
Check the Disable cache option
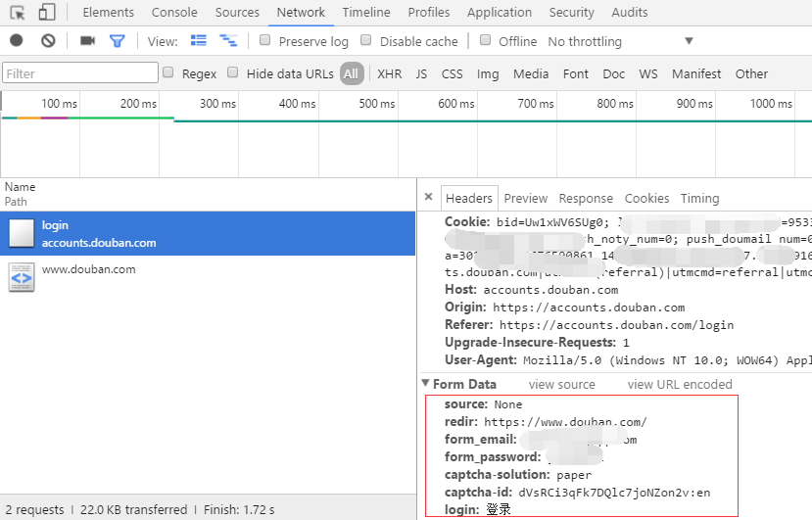366,41
